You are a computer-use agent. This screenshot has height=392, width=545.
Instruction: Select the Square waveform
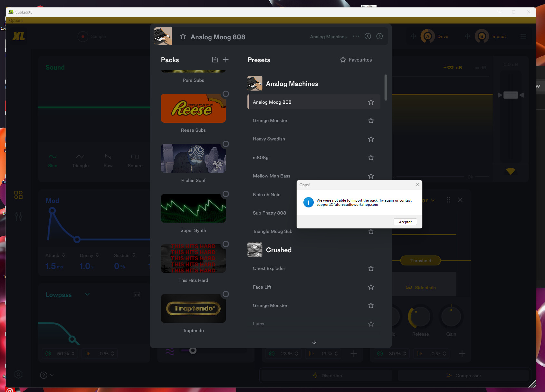135,161
